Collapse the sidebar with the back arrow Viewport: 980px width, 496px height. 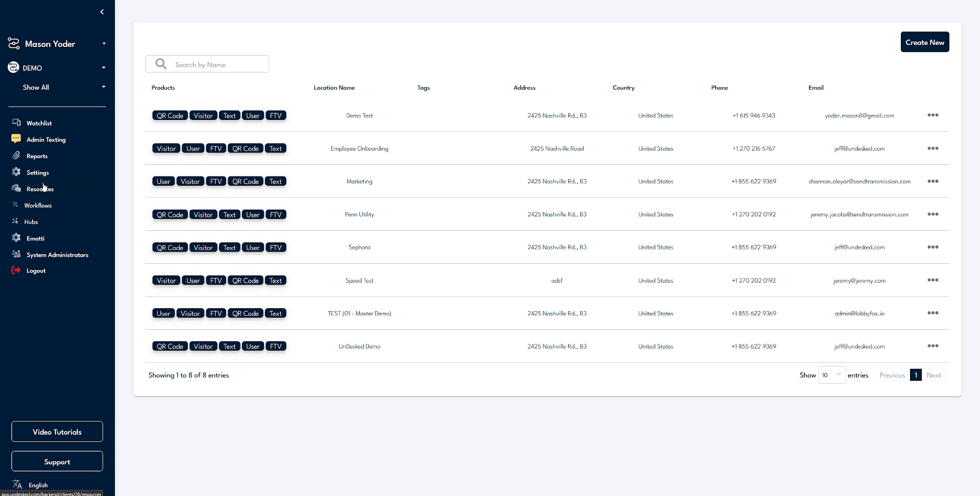click(102, 11)
